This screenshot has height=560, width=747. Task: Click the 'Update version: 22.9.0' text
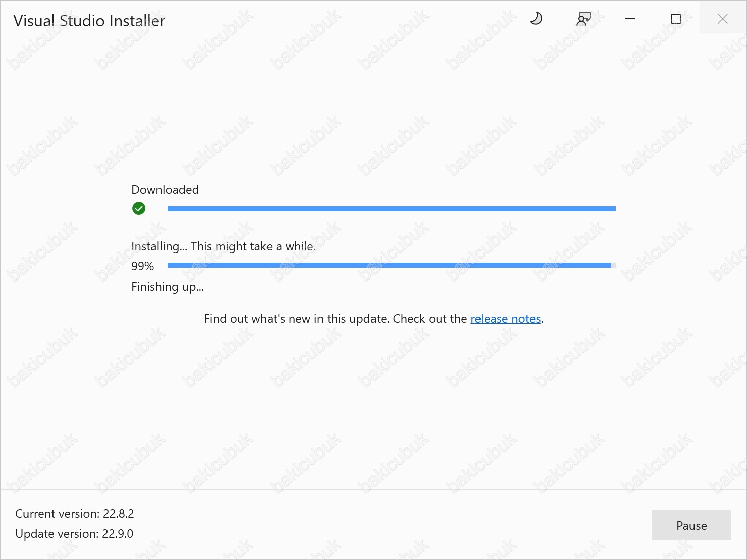tap(74, 534)
